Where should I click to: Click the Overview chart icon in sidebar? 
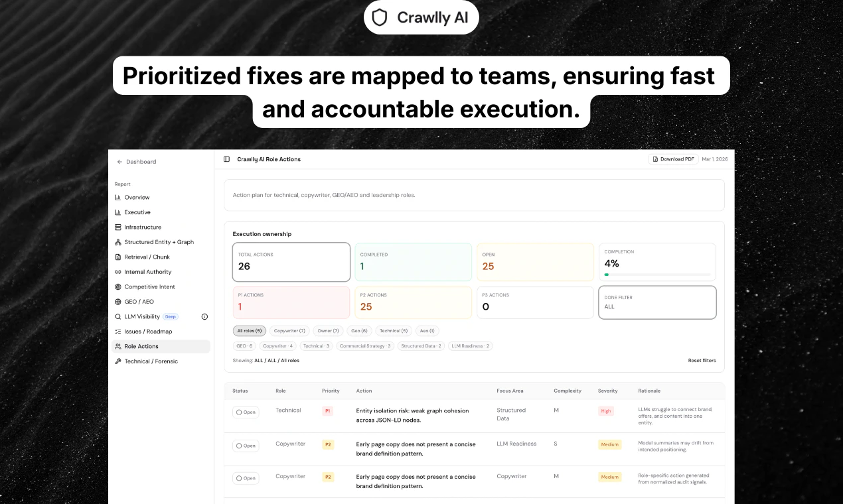point(118,198)
